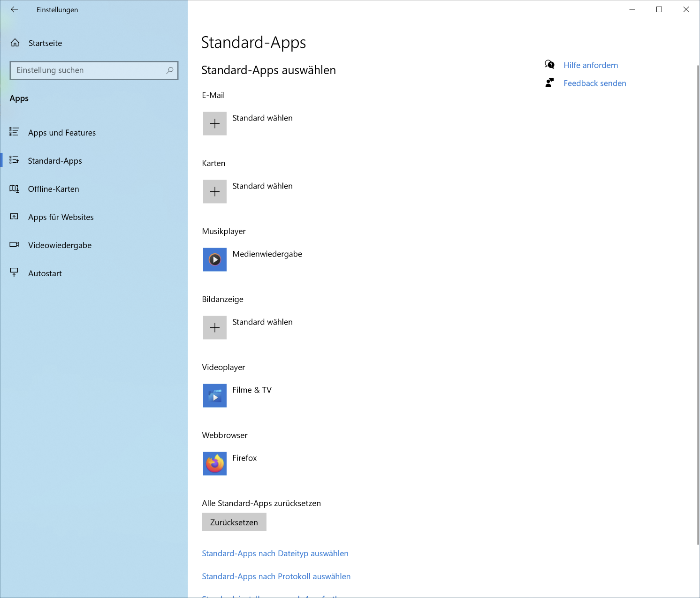Click the Medienwiedergabe player icon
This screenshot has width=700, height=598.
pyautogui.click(x=215, y=259)
